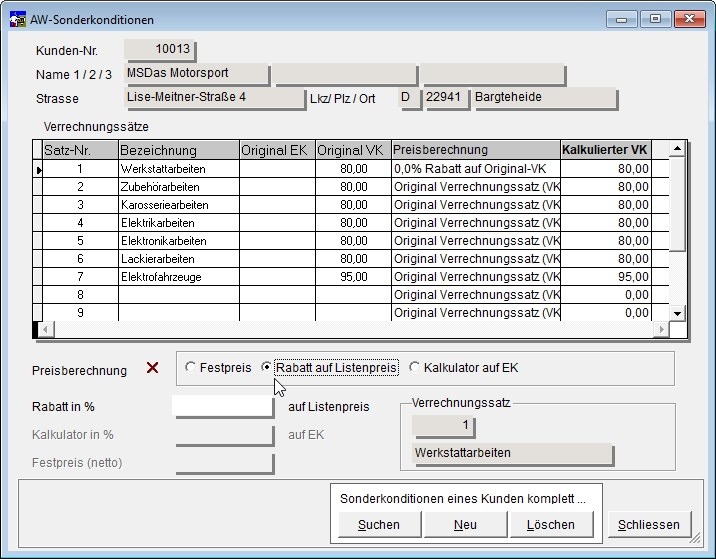Click the 0,0% Rabatt auf Original-VK cell
Viewport: 716px width, 559px height.
476,169
